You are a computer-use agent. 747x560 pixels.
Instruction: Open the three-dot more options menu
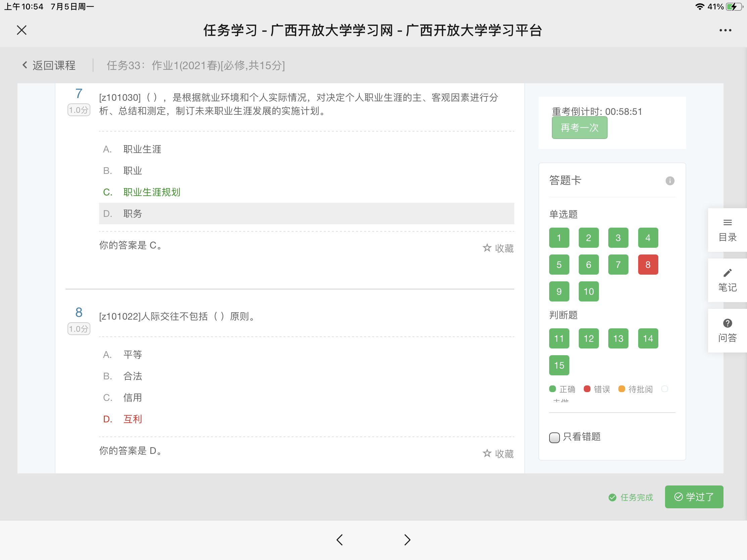[x=725, y=30]
